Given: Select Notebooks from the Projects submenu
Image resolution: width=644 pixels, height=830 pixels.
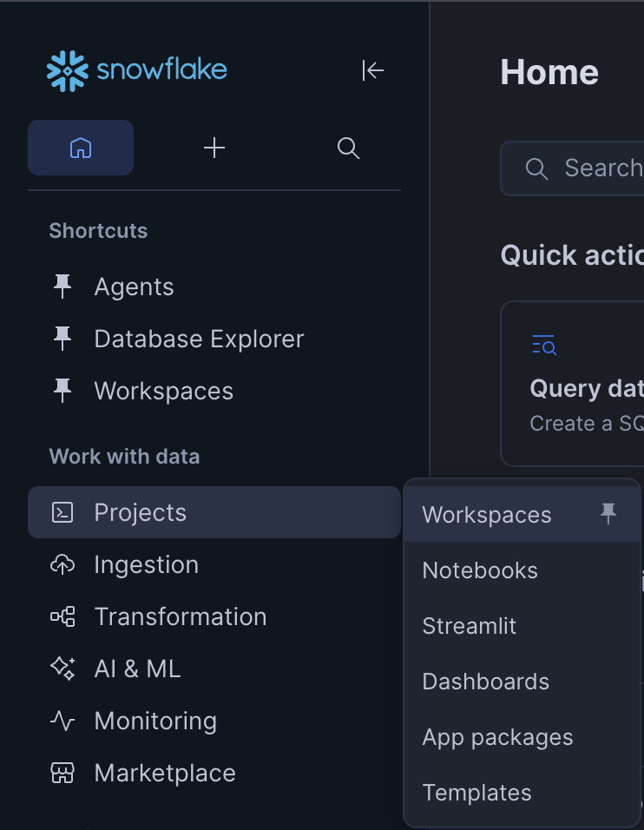Looking at the screenshot, I should pyautogui.click(x=480, y=570).
